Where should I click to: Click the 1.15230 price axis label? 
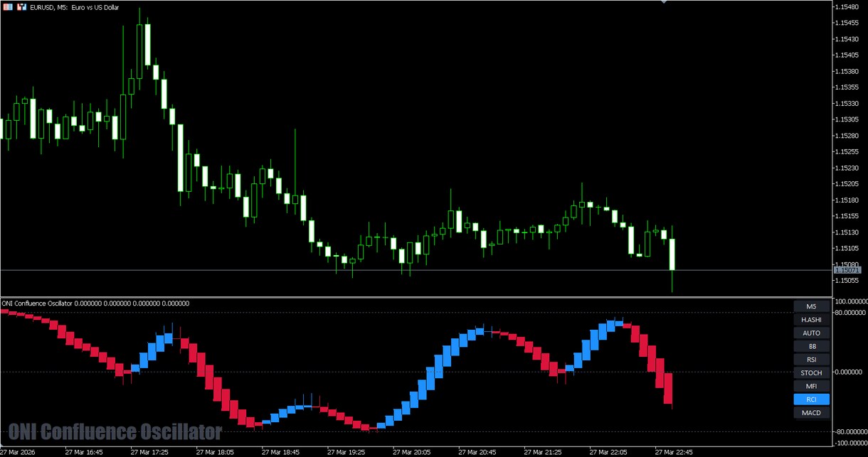point(847,168)
